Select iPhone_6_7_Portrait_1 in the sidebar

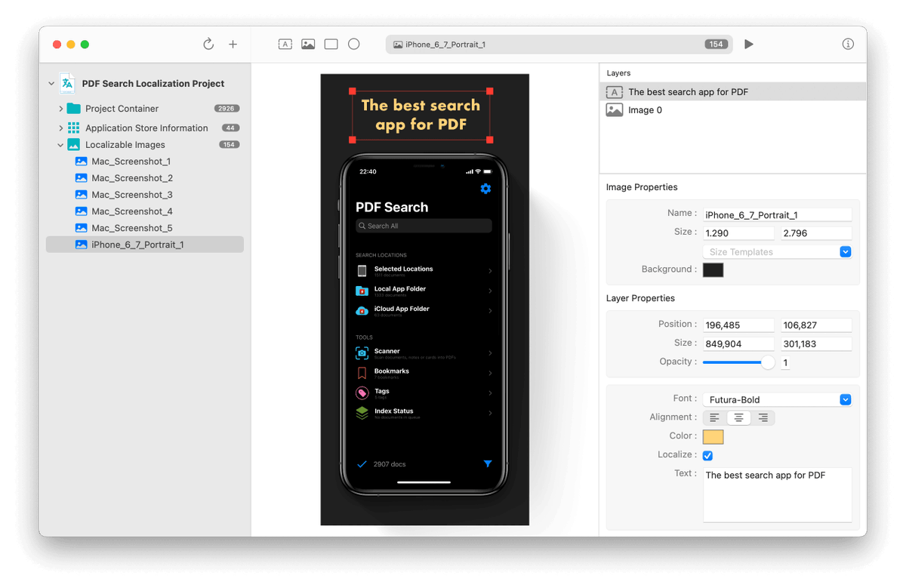[x=144, y=245]
